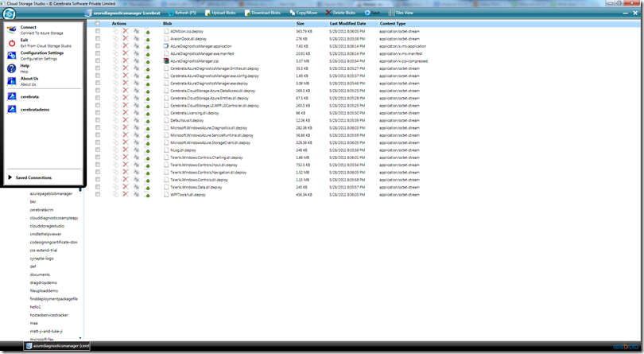
Task: Open the round application menu orb
Action: click(x=9, y=14)
